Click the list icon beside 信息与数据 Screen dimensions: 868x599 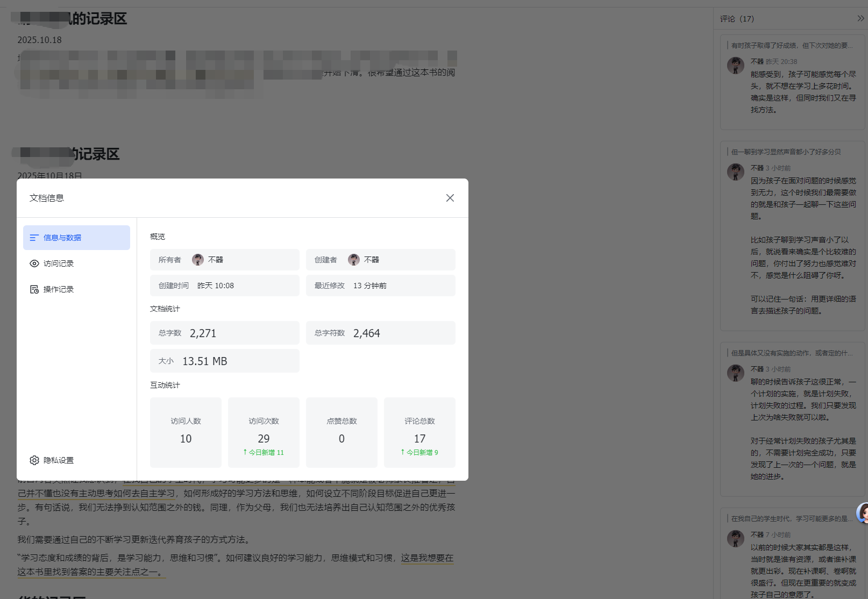[x=34, y=237]
